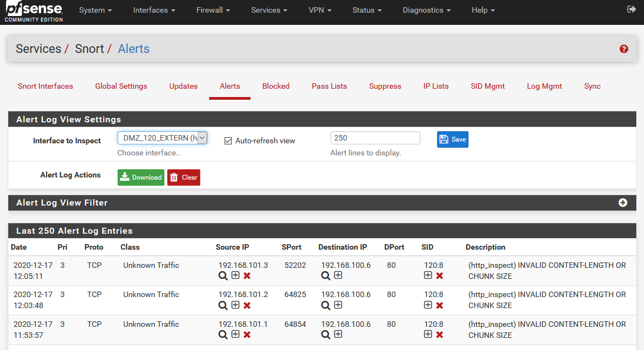Add source 192.168.101.2 to suppress list plus icon
This screenshot has height=350, width=644.
tap(235, 305)
